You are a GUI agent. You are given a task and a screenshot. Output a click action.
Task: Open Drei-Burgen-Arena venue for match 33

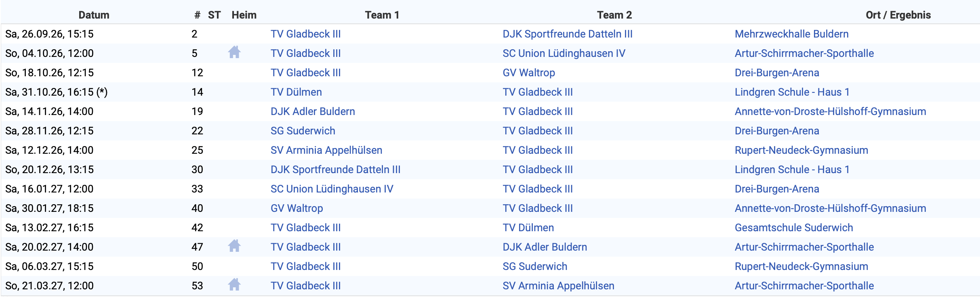click(777, 189)
